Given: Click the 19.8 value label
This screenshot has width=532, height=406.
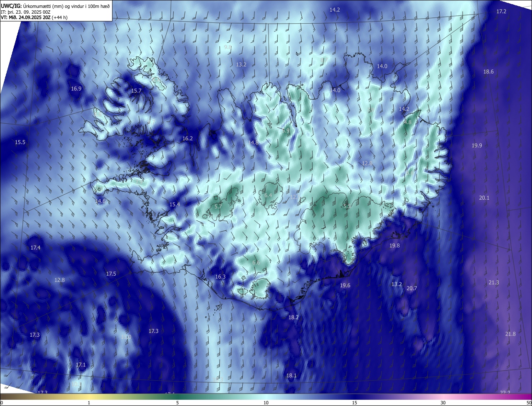Looking at the screenshot, I should (394, 245).
